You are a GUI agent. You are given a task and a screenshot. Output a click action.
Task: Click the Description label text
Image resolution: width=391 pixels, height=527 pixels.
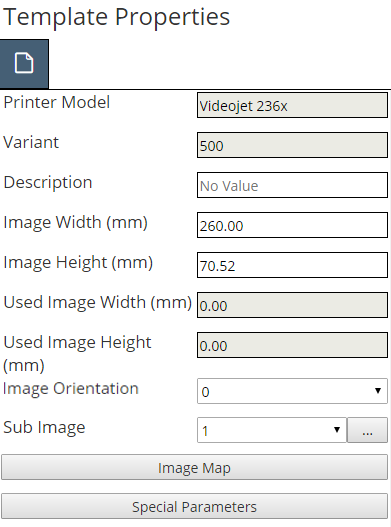pos(48,183)
